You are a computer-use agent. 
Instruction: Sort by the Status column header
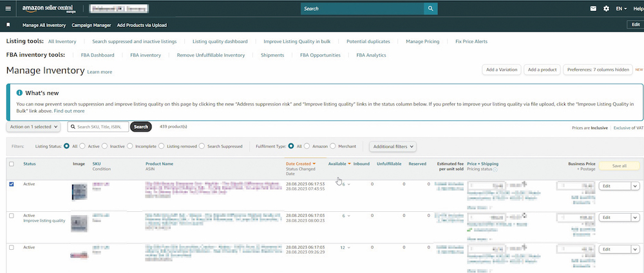pyautogui.click(x=30, y=164)
